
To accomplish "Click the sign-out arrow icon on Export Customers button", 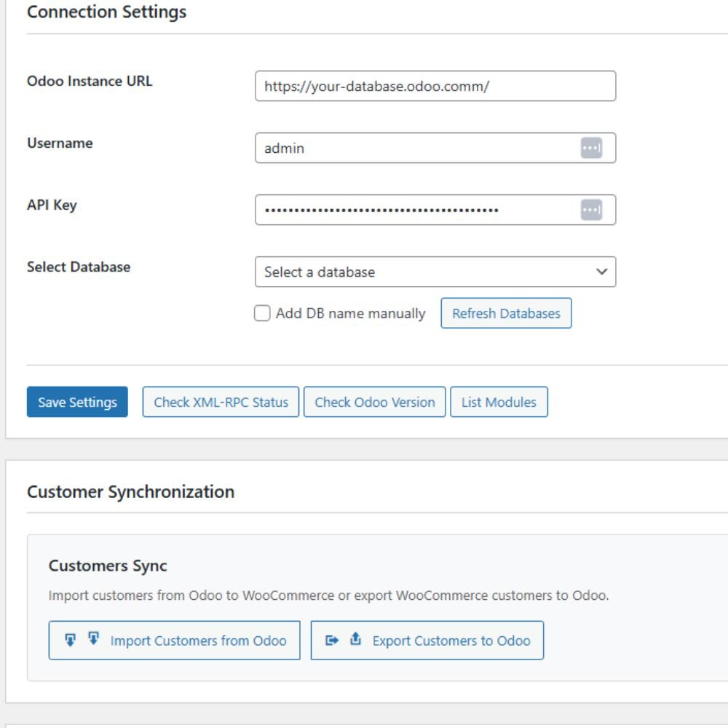I will [332, 640].
